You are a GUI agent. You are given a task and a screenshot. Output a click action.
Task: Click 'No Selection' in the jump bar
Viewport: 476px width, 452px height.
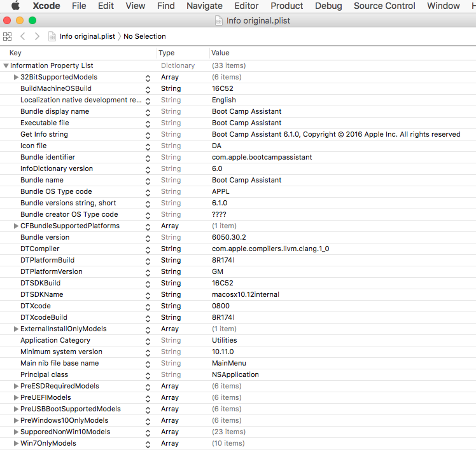click(x=144, y=36)
